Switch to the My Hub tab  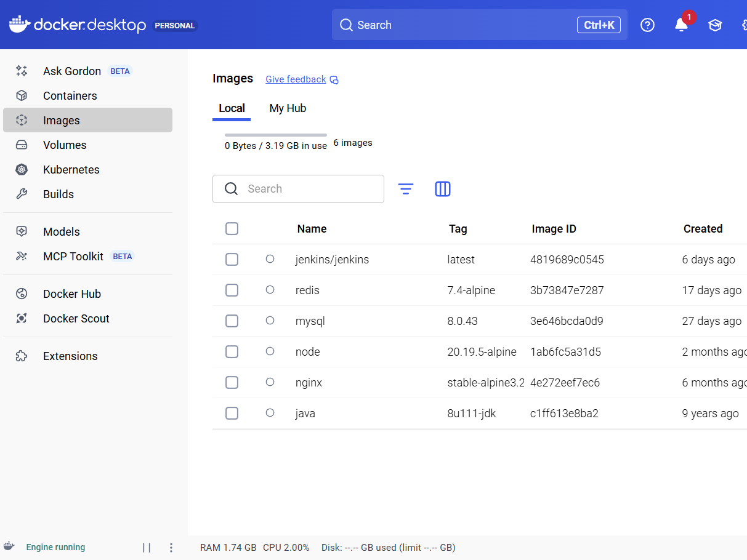pyautogui.click(x=288, y=108)
